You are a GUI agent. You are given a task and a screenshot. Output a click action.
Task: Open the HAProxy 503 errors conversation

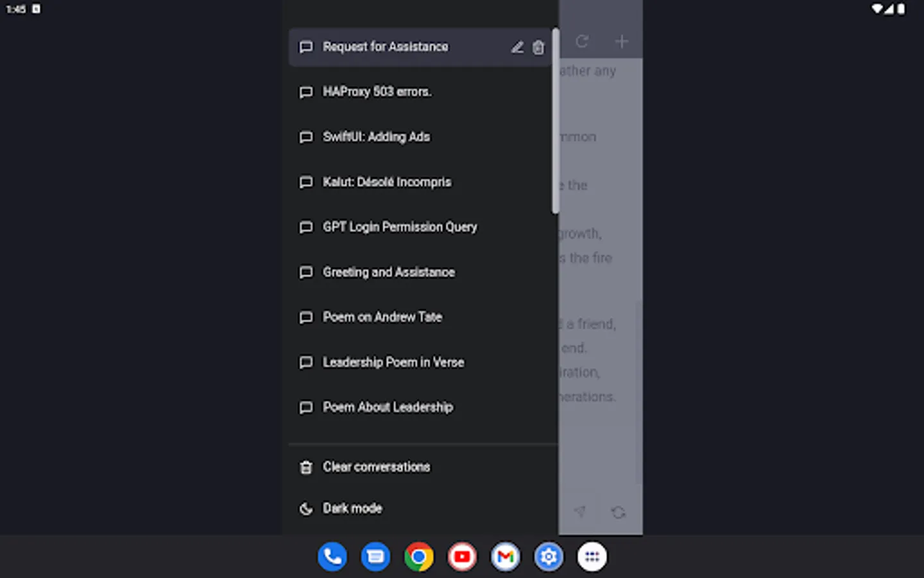[420, 92]
